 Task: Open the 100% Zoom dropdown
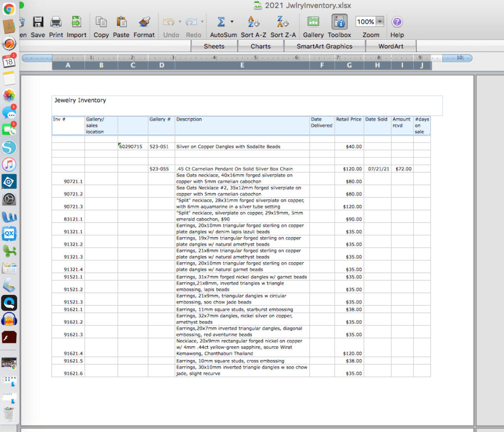tap(380, 22)
